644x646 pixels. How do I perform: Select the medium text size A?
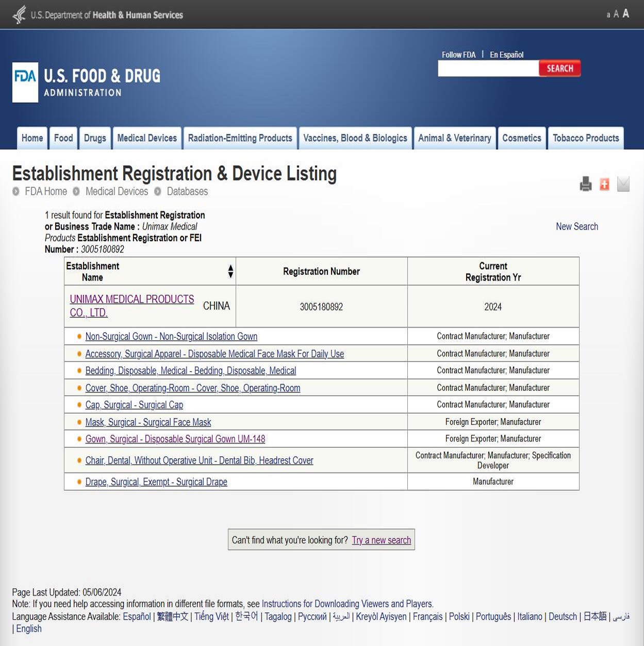pos(616,14)
